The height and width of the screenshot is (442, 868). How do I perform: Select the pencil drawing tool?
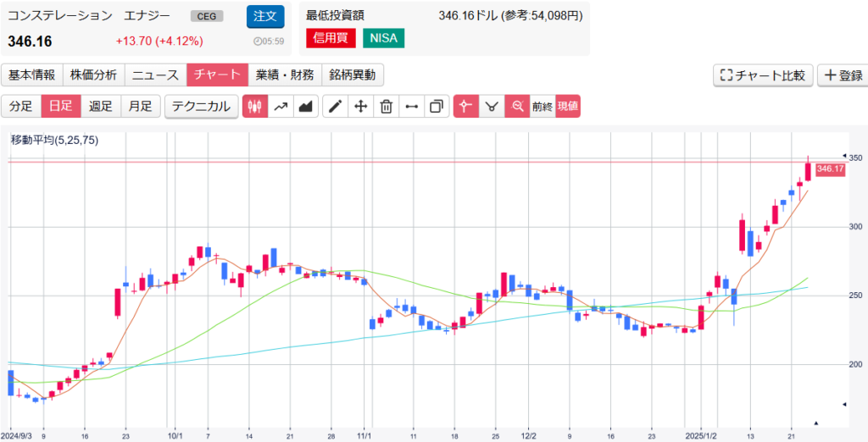336,107
